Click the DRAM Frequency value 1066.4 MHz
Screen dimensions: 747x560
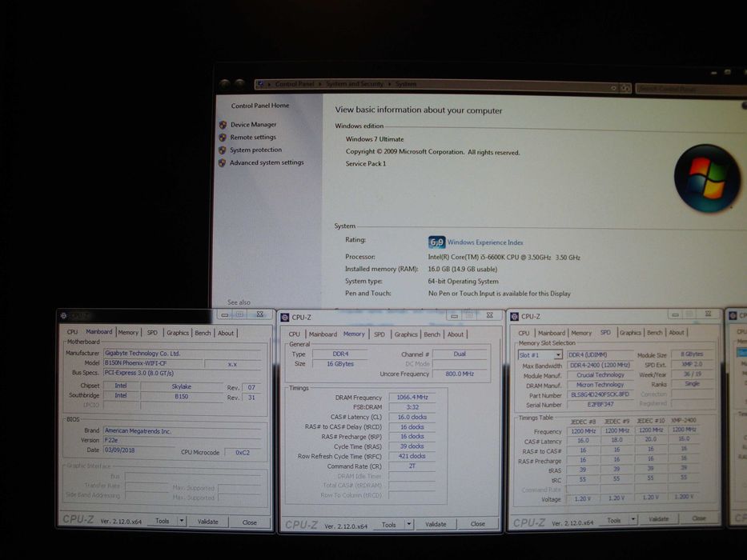pos(412,397)
